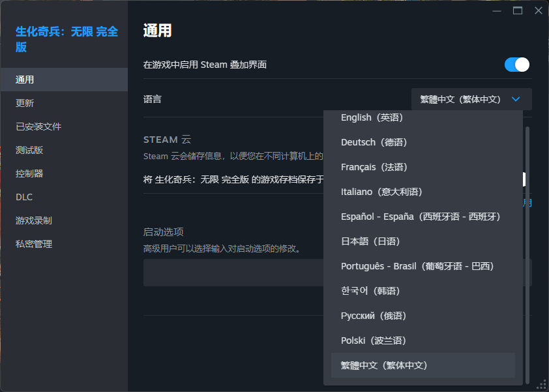Click the game title 生化奇兵：无限 完全版

tap(67, 39)
